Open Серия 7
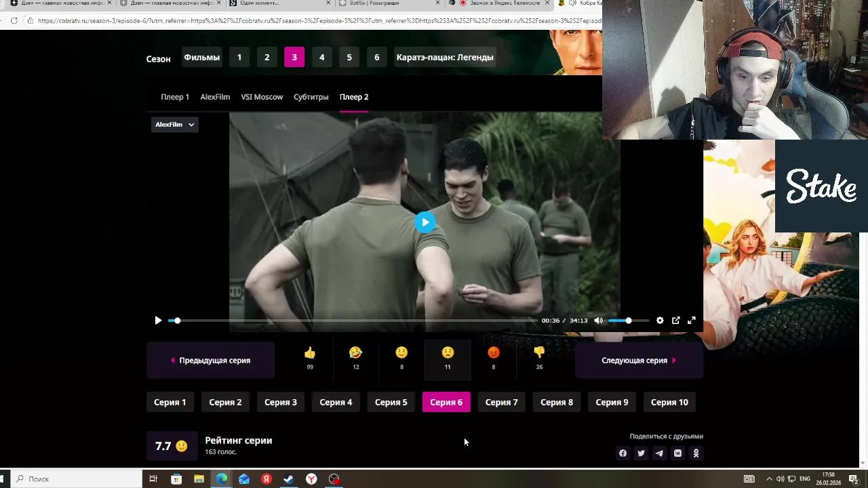 502,403
